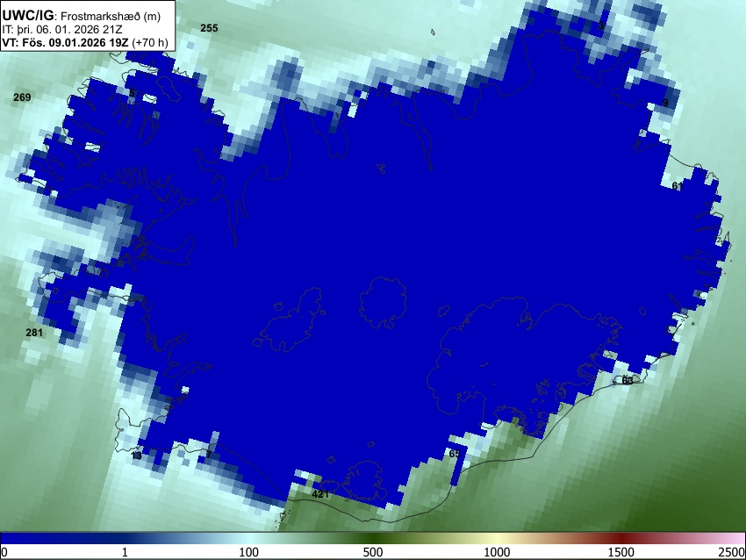Click the dark red colorbar segment above 1500

point(621,539)
